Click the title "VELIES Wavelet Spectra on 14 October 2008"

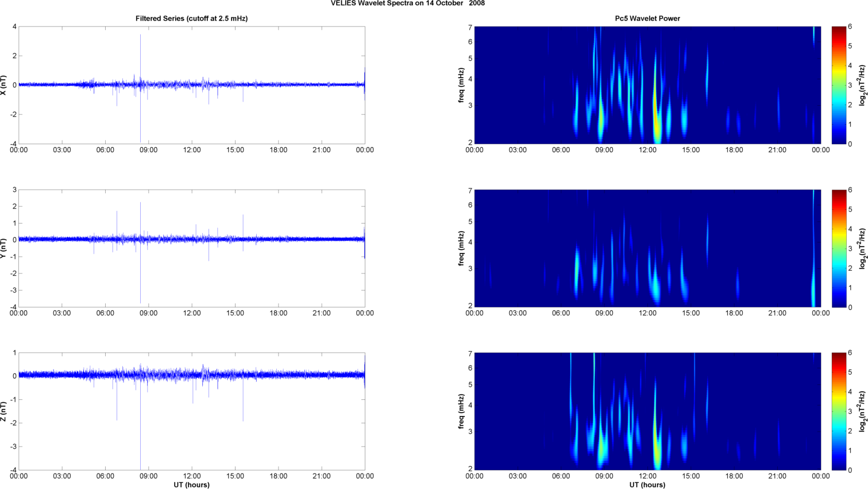point(408,3)
